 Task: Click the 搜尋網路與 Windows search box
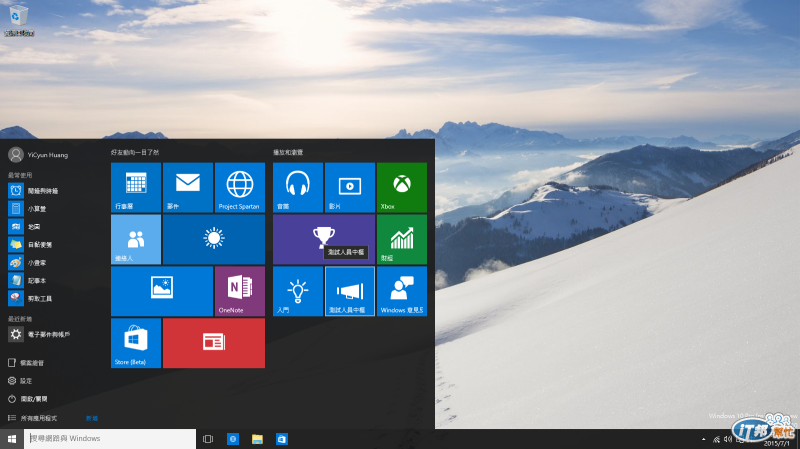110,439
